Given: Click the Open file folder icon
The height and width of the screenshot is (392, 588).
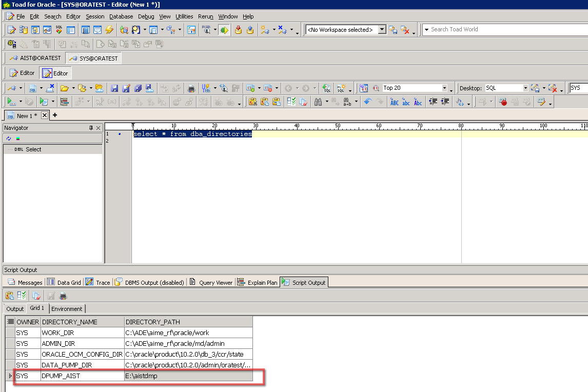Looking at the screenshot, I should pos(65,88).
